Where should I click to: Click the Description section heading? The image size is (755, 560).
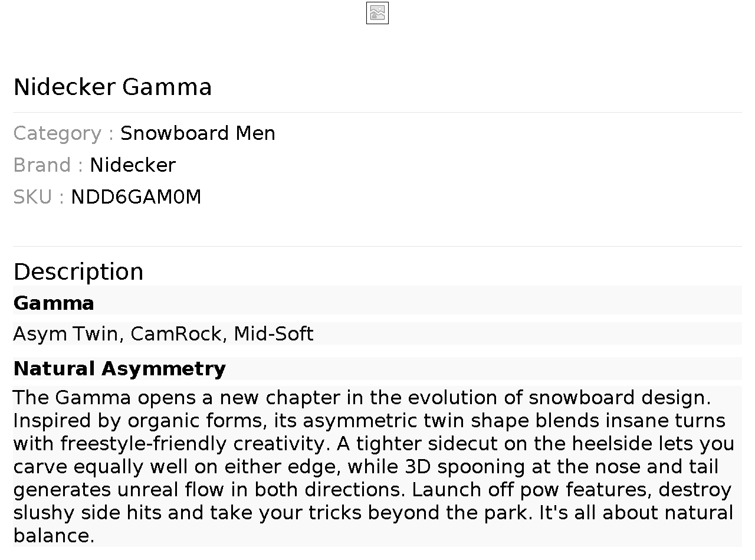tap(78, 272)
